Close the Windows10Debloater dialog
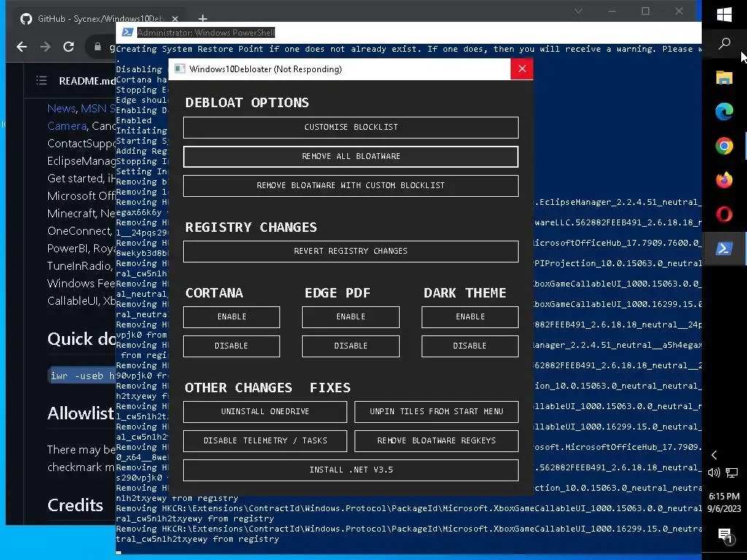The width and height of the screenshot is (747, 560). (x=522, y=69)
